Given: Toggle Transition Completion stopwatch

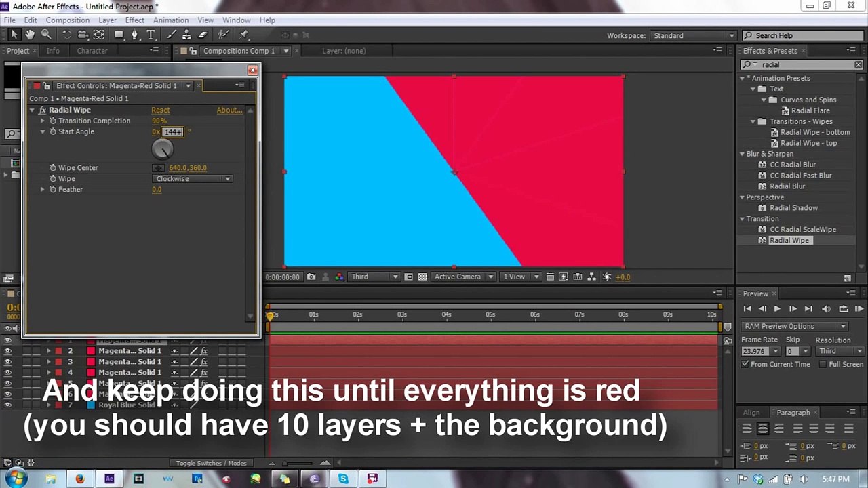Looking at the screenshot, I should pyautogui.click(x=53, y=121).
